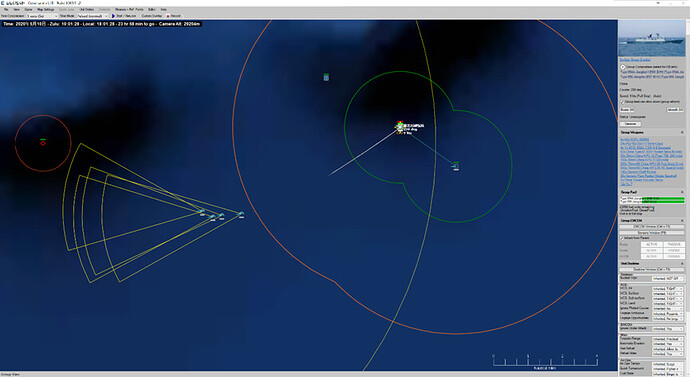Collapse the Group Weapons section arrow

click(682, 132)
